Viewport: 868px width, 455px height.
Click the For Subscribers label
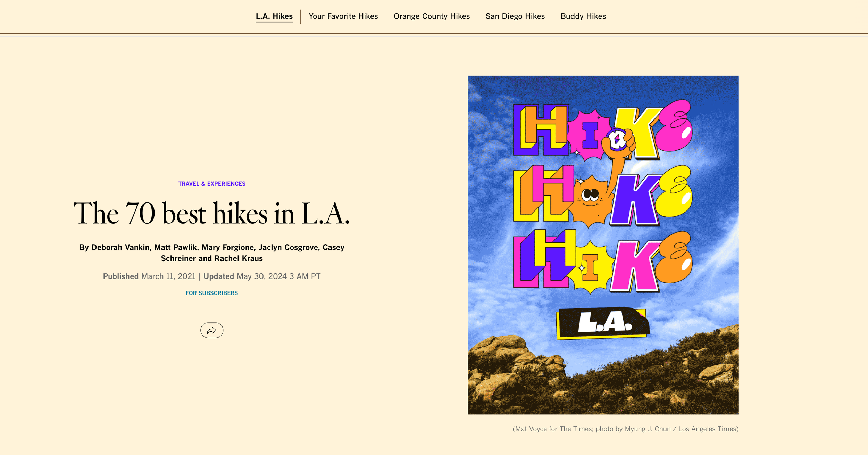tap(212, 293)
